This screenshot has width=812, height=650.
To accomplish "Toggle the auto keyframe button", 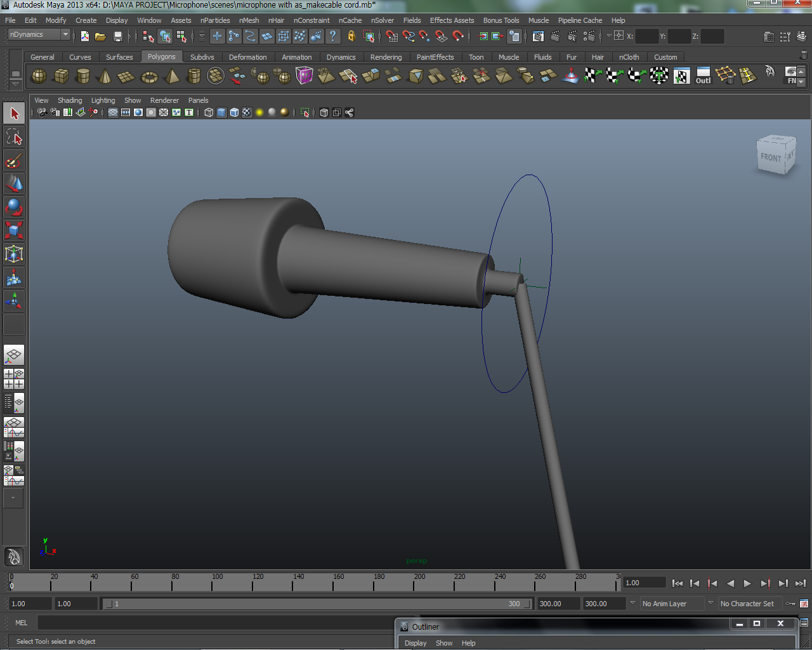I will tap(790, 604).
